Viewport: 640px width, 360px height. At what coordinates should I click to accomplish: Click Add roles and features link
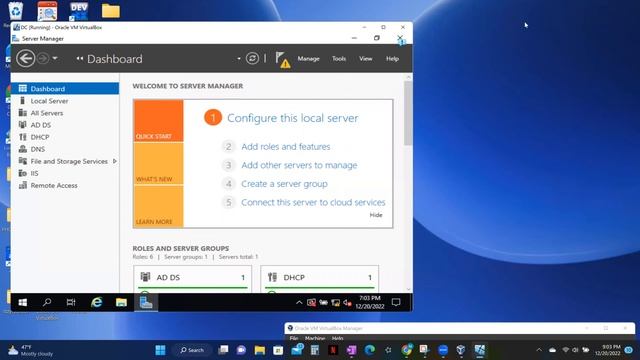point(285,147)
